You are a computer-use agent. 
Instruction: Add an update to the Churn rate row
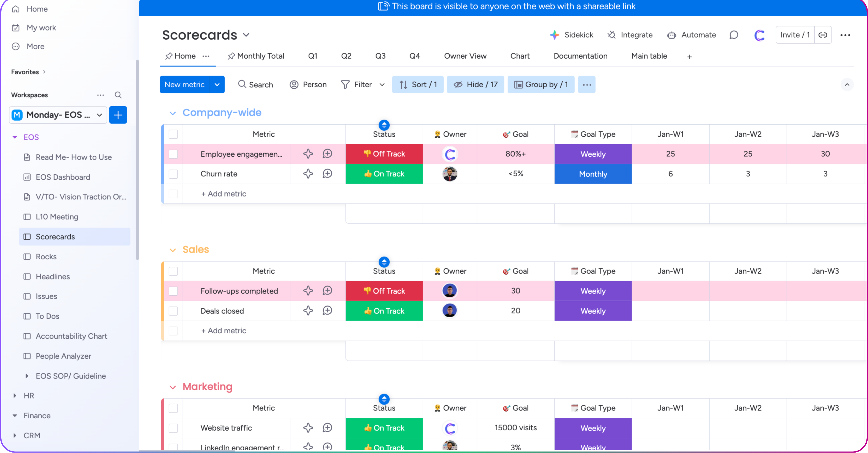pos(327,174)
